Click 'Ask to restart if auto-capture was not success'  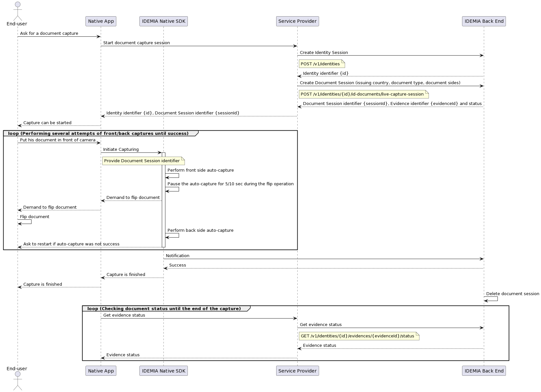71,244
